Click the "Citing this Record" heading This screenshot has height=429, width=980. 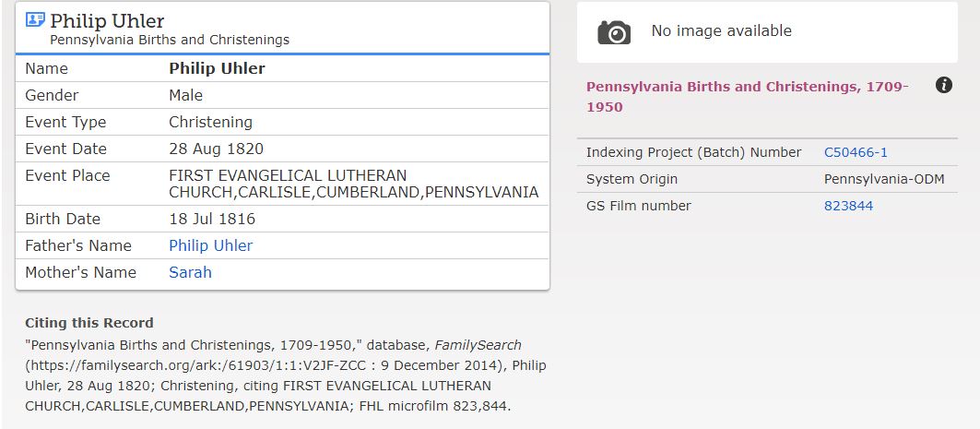click(x=89, y=323)
